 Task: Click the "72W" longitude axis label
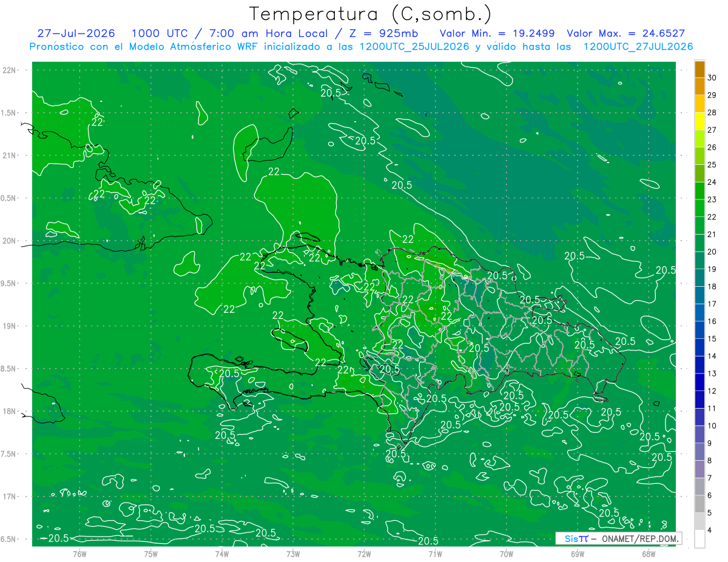[364, 554]
